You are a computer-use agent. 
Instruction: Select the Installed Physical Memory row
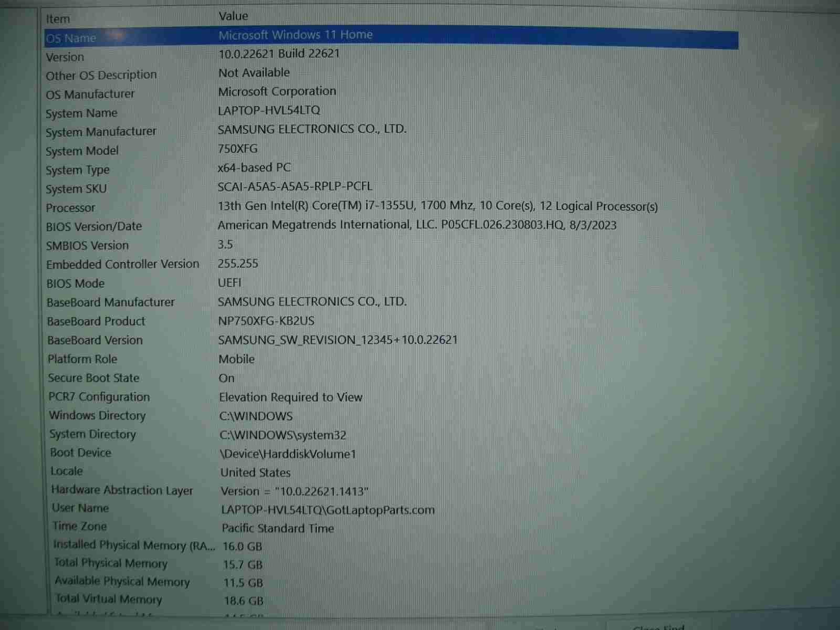[x=134, y=545]
